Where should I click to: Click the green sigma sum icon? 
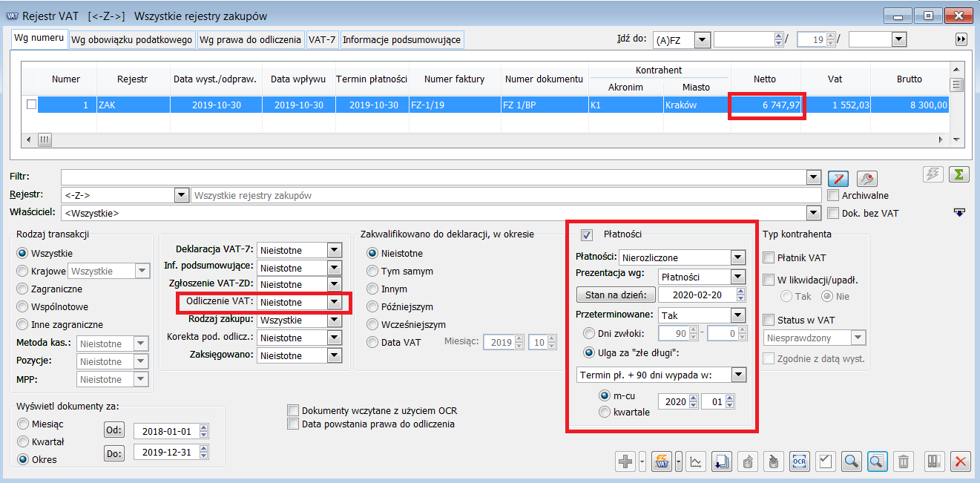(x=960, y=174)
